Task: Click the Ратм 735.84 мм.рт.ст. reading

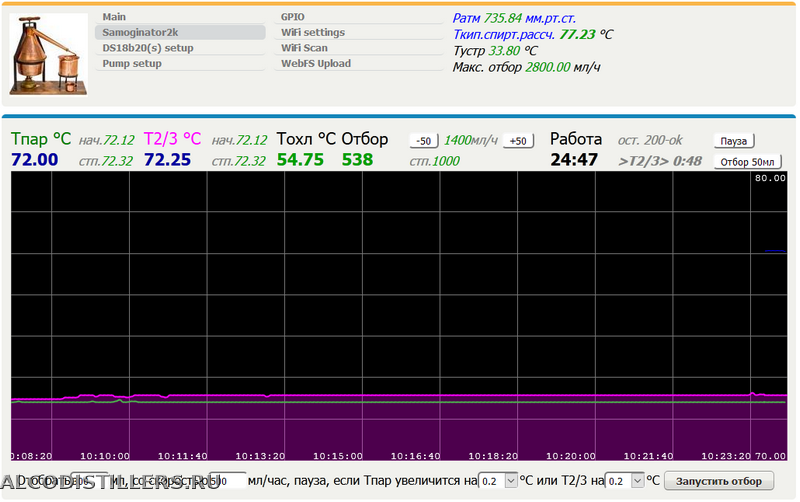Action: pos(514,18)
